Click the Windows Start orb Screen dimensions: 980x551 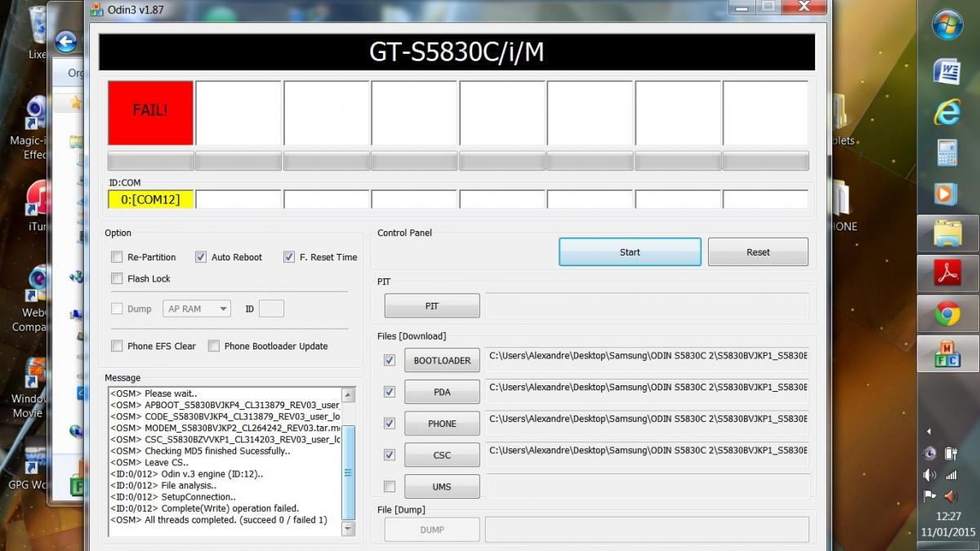tap(947, 24)
